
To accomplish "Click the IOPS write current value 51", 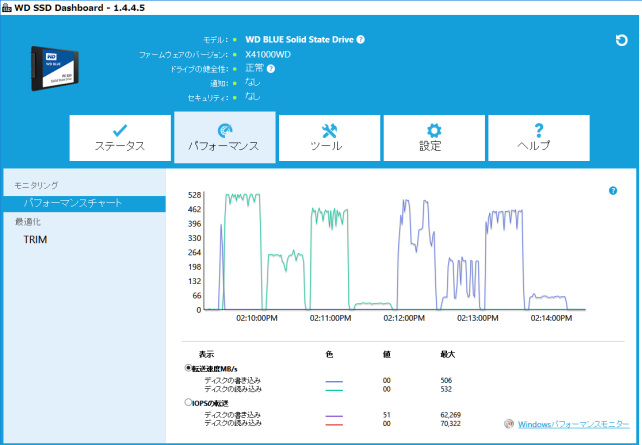I will click(x=387, y=415).
